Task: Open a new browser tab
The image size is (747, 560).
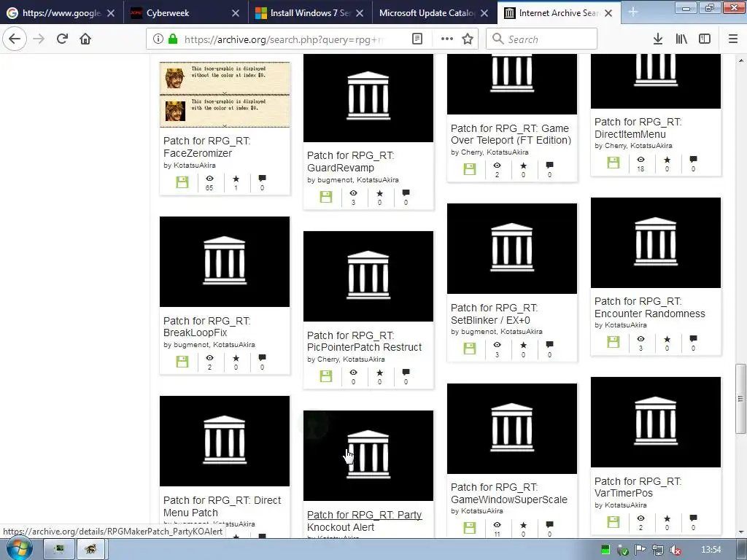Action: [632, 12]
